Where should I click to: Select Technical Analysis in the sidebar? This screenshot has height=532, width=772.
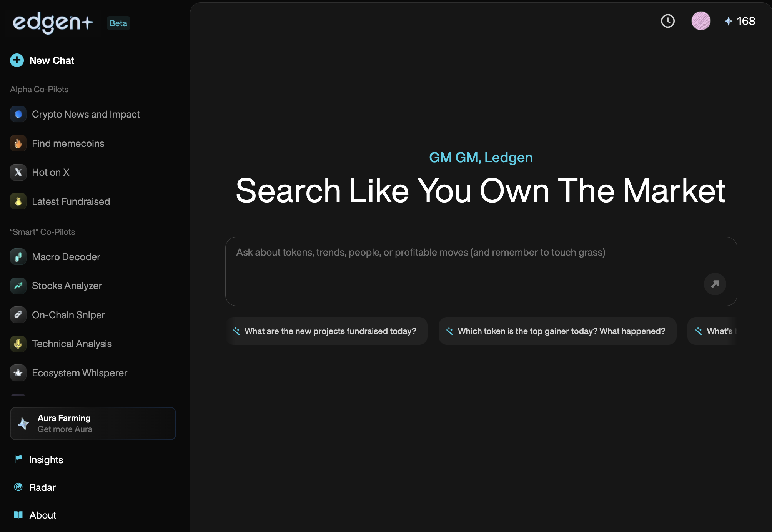point(72,344)
